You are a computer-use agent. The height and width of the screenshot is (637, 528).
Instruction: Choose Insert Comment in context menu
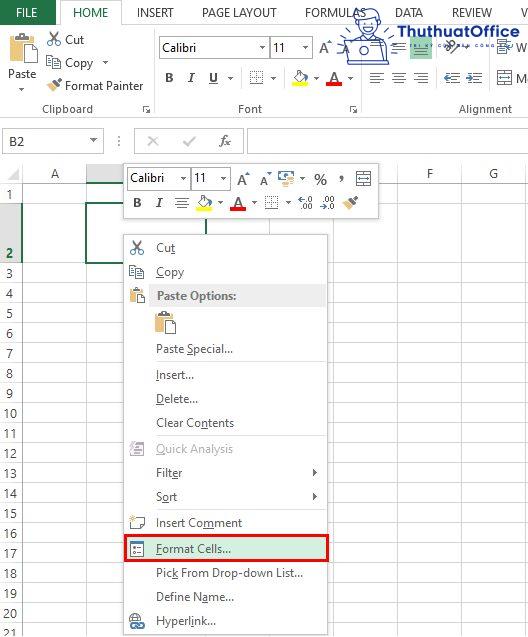point(225,523)
